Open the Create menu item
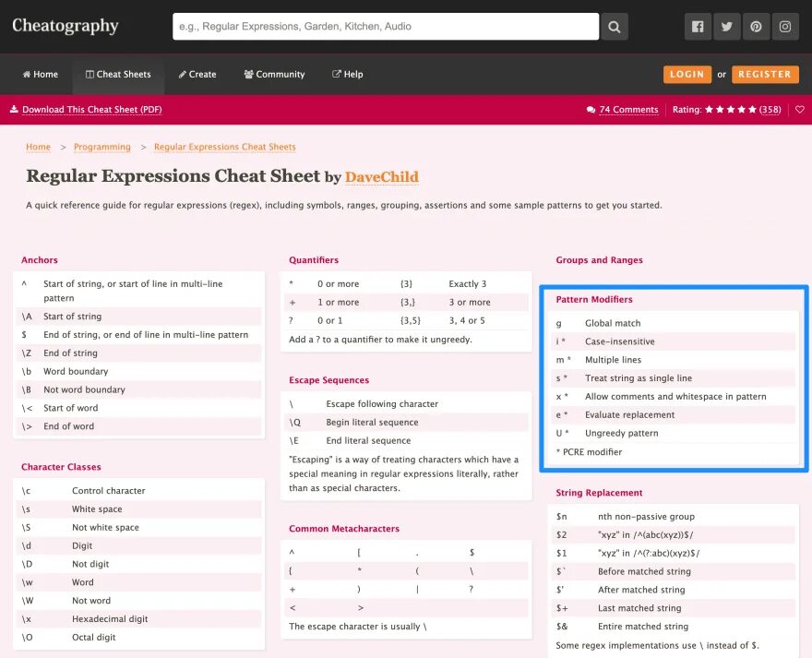The image size is (812, 658). pyautogui.click(x=197, y=74)
